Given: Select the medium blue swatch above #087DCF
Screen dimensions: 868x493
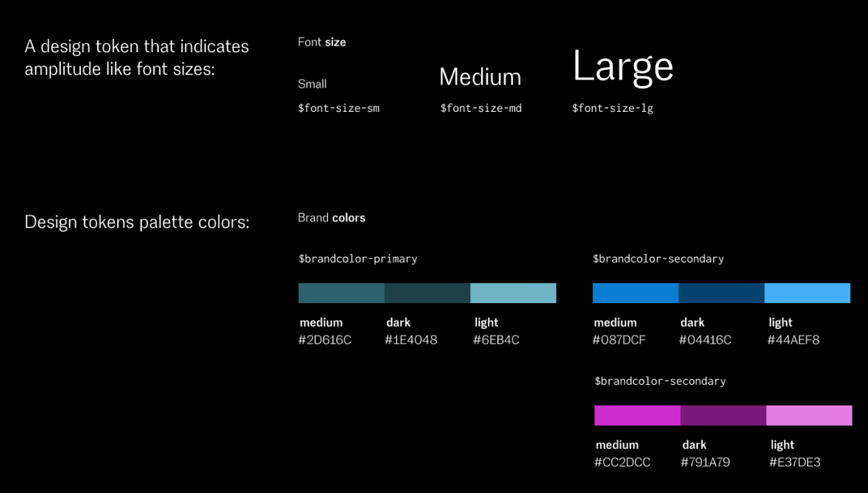Looking at the screenshot, I should [x=636, y=293].
